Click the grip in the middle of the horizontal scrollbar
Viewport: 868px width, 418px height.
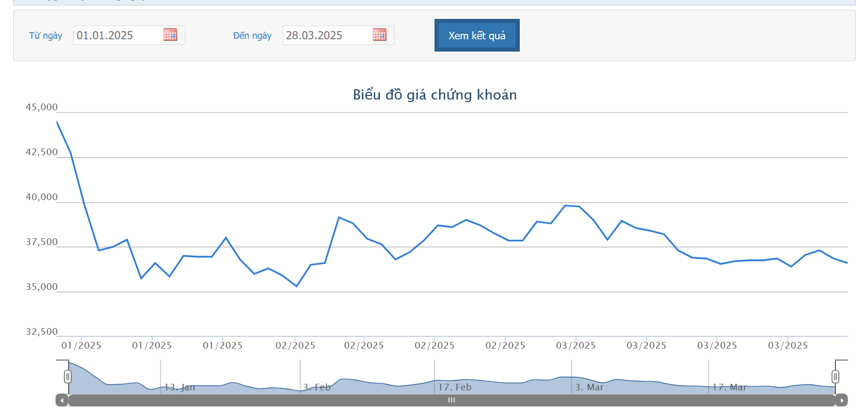[451, 400]
